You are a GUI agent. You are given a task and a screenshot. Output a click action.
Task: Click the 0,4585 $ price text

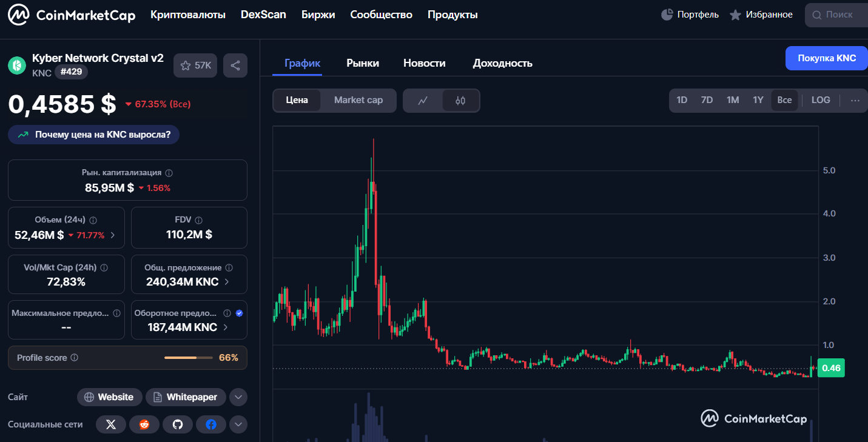(62, 104)
